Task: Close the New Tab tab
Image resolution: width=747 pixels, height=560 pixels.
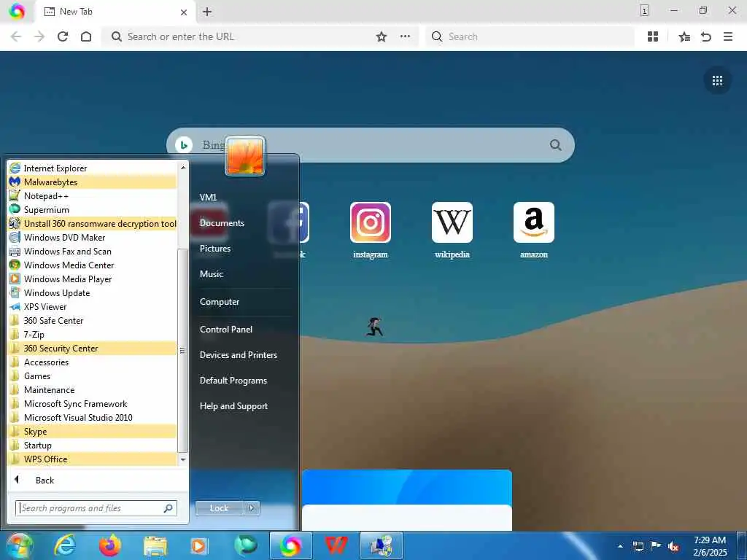Action: click(184, 12)
